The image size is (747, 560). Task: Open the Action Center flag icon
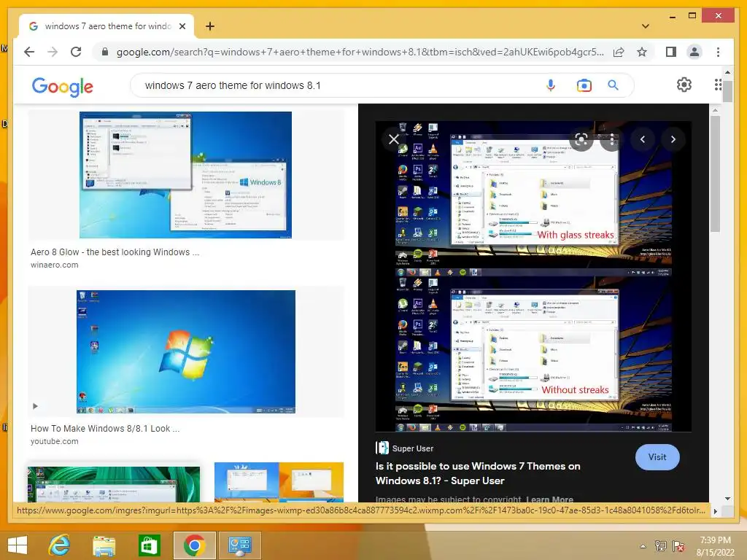678,545
